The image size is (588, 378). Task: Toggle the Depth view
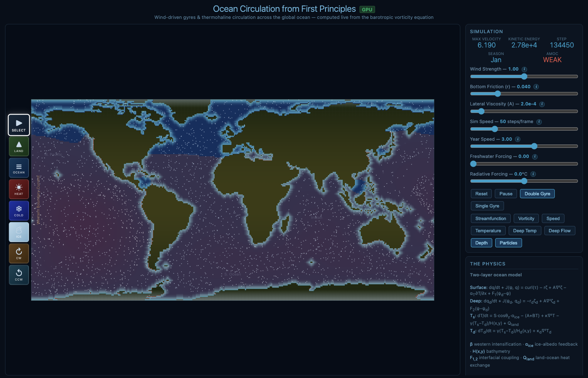click(481, 243)
